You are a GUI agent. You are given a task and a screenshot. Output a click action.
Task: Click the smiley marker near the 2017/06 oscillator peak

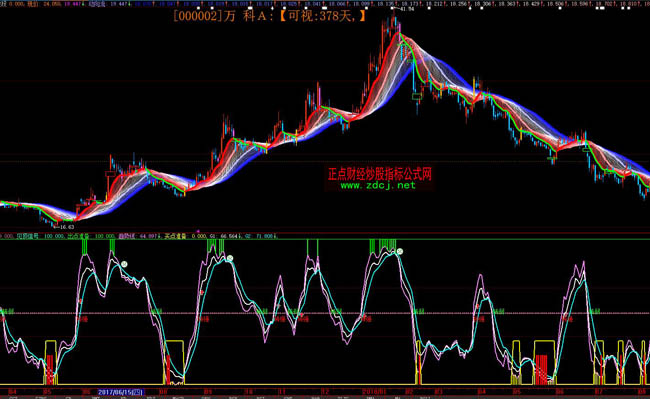(124, 264)
